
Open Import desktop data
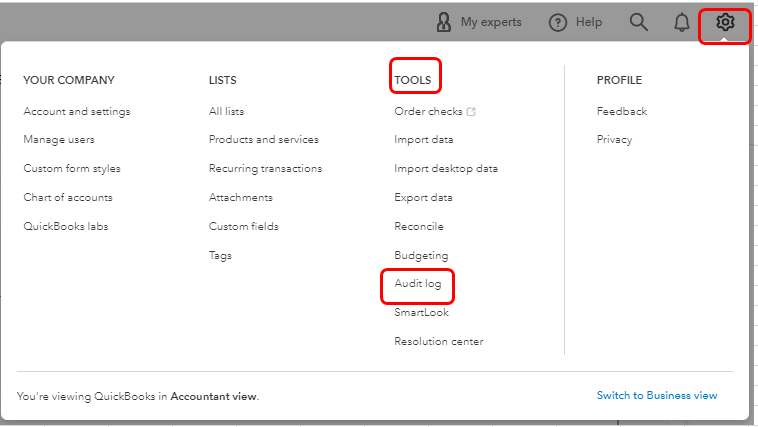(x=446, y=169)
